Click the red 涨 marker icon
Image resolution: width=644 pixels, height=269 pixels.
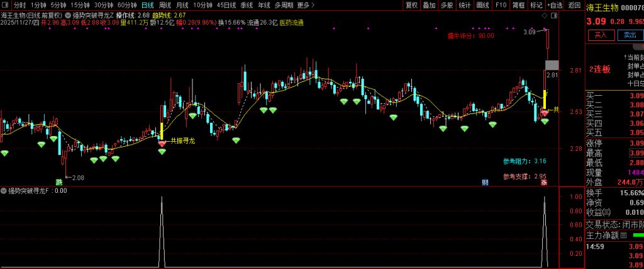coord(544,182)
